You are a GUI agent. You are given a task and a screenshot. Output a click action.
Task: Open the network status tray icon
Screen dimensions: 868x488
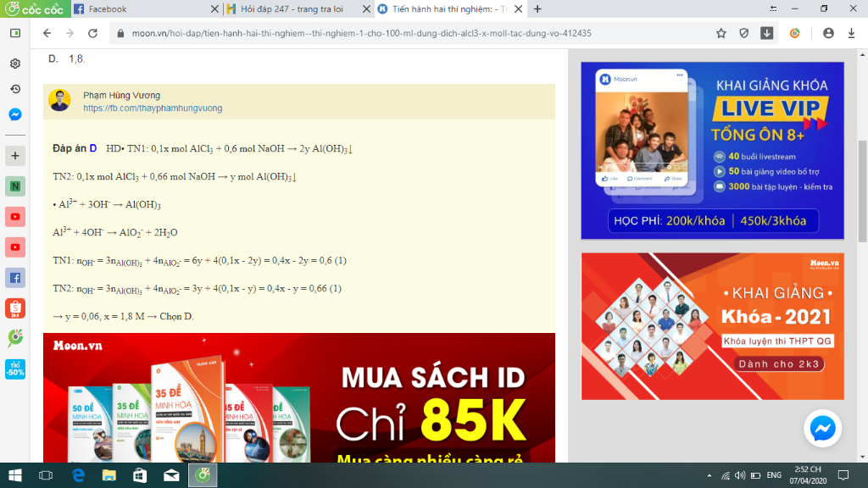tap(726, 475)
